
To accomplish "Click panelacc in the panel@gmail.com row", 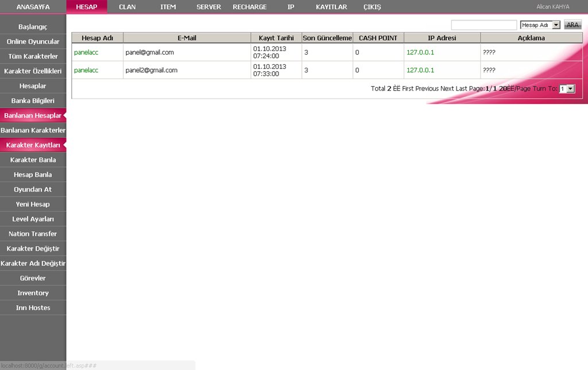I will pos(86,52).
